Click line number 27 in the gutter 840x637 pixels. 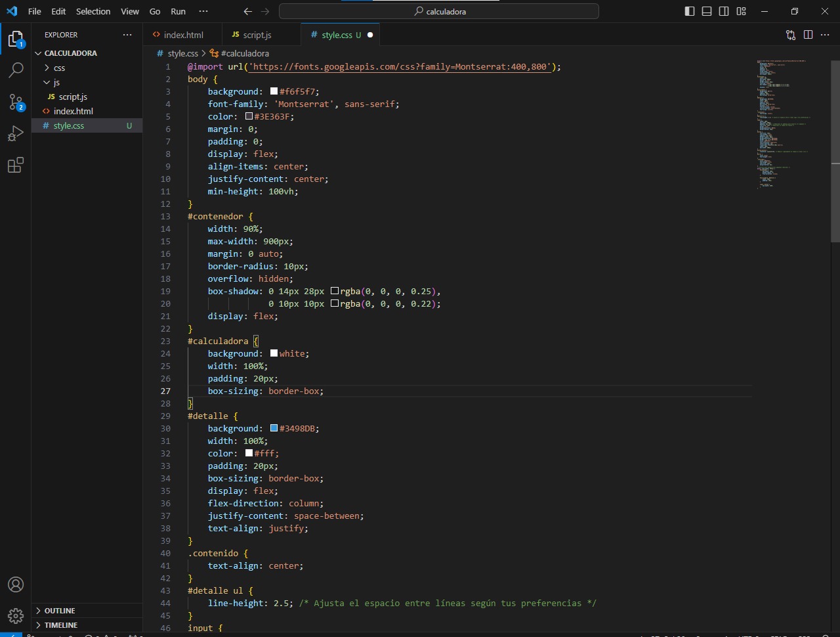(x=165, y=391)
